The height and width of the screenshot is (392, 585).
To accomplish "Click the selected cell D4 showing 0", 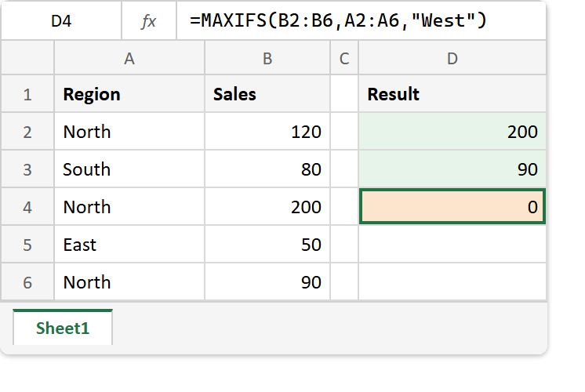I will click(x=452, y=207).
